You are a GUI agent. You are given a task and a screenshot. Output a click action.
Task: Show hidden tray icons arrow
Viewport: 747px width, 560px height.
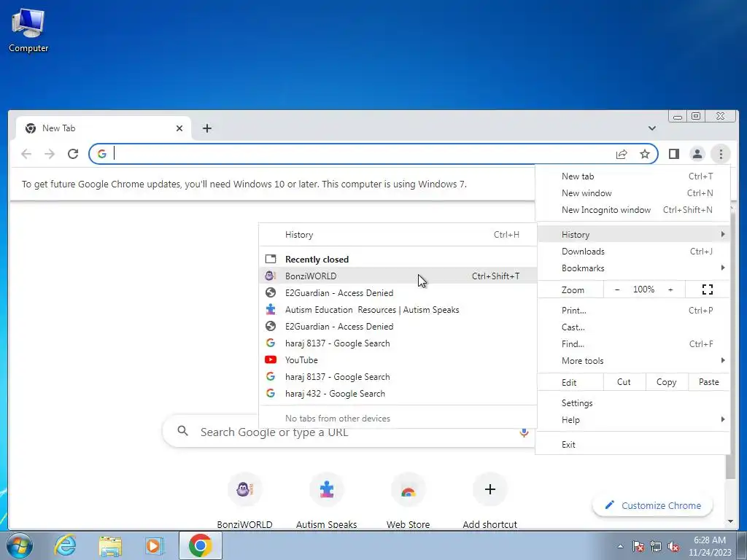620,546
